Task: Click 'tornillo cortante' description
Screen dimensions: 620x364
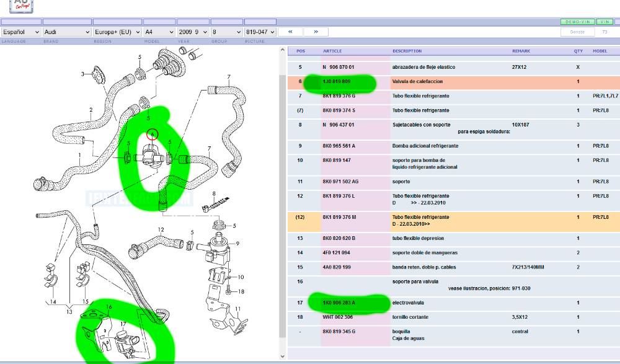Action: click(x=410, y=317)
